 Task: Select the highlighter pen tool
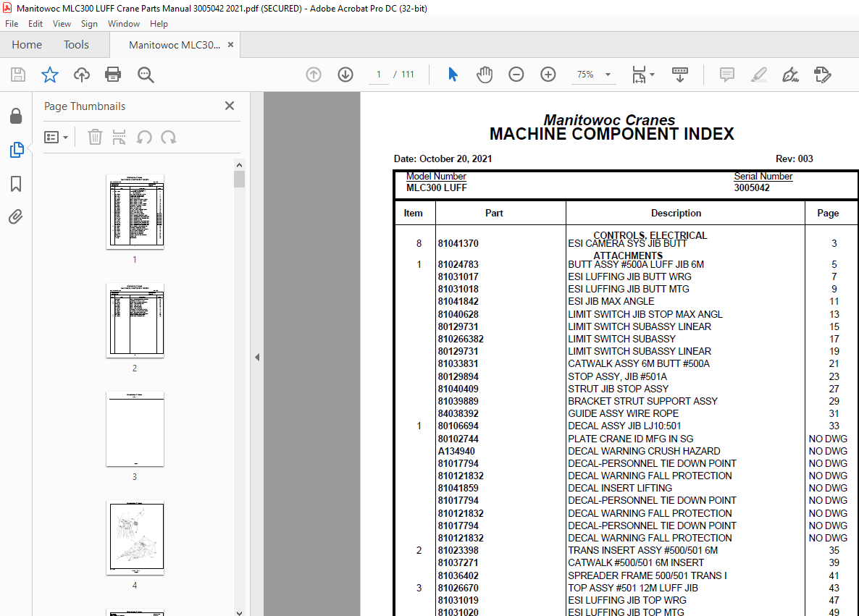(x=759, y=75)
